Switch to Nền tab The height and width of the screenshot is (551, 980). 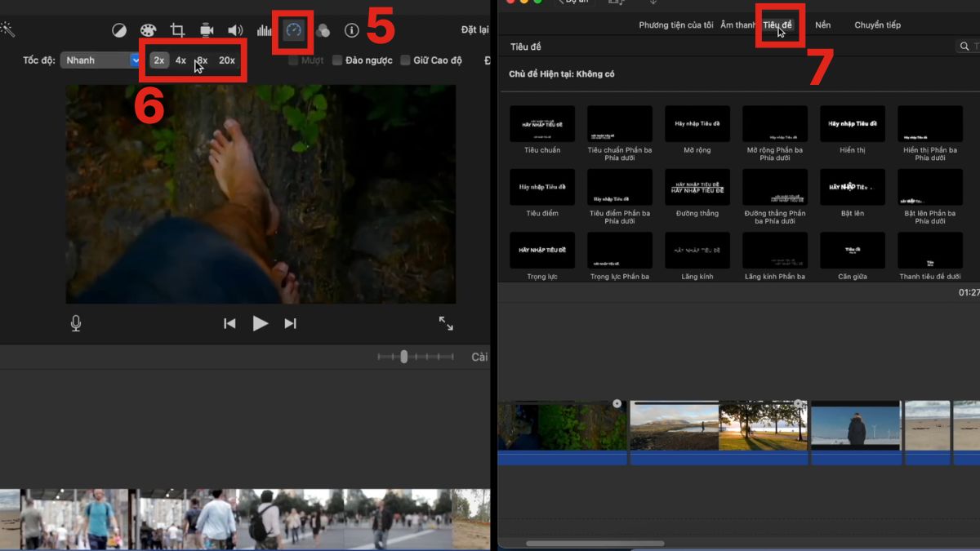coord(823,25)
